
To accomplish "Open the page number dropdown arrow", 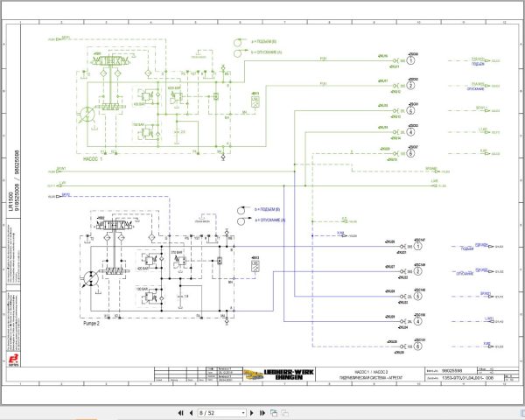I will pos(243,413).
